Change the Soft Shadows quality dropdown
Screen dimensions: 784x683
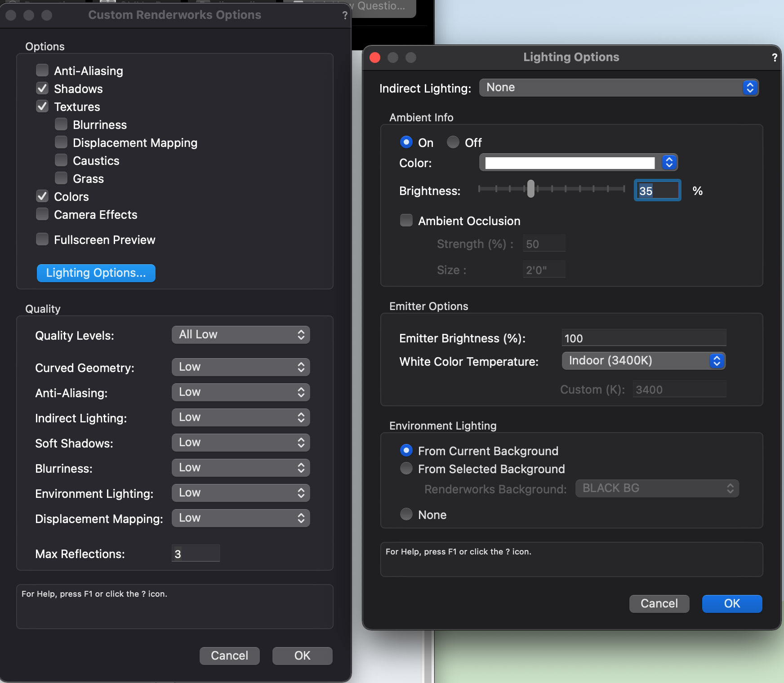[241, 443]
